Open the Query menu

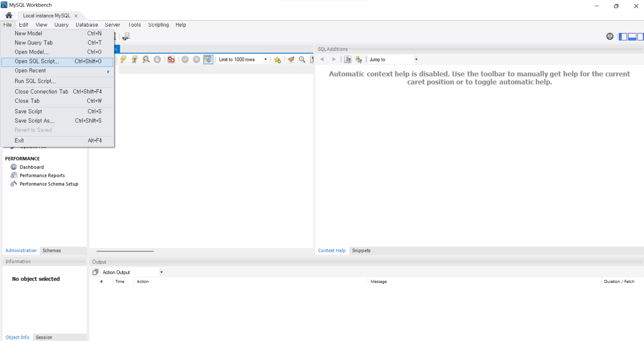[x=61, y=25]
